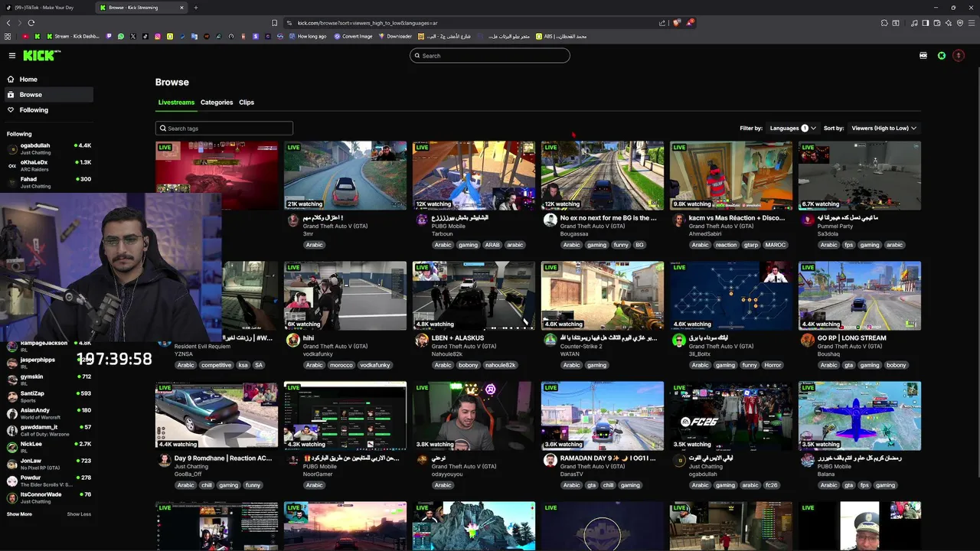Image resolution: width=980 pixels, height=551 pixels.
Task: Click the Boushaq streamer avatar
Action: pos(807,341)
